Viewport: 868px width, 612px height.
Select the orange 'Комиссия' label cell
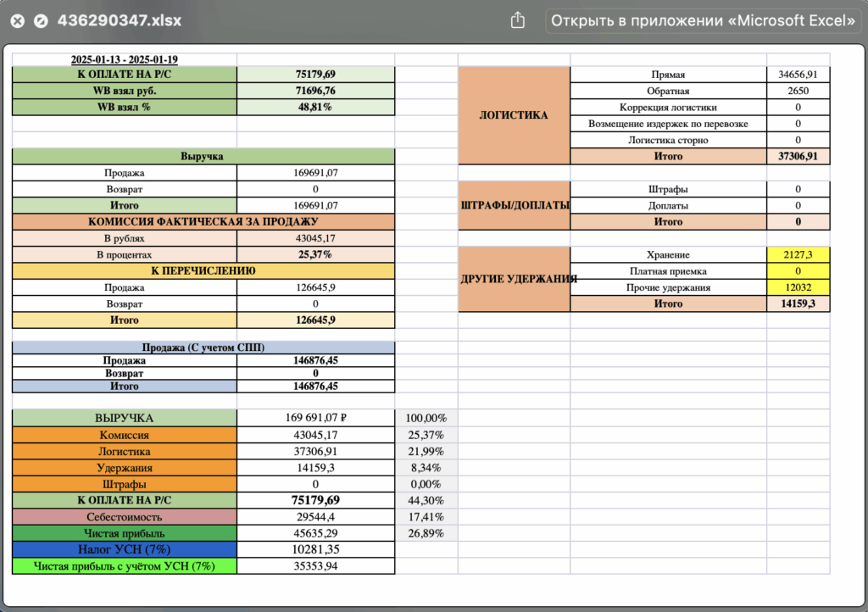[x=124, y=435]
